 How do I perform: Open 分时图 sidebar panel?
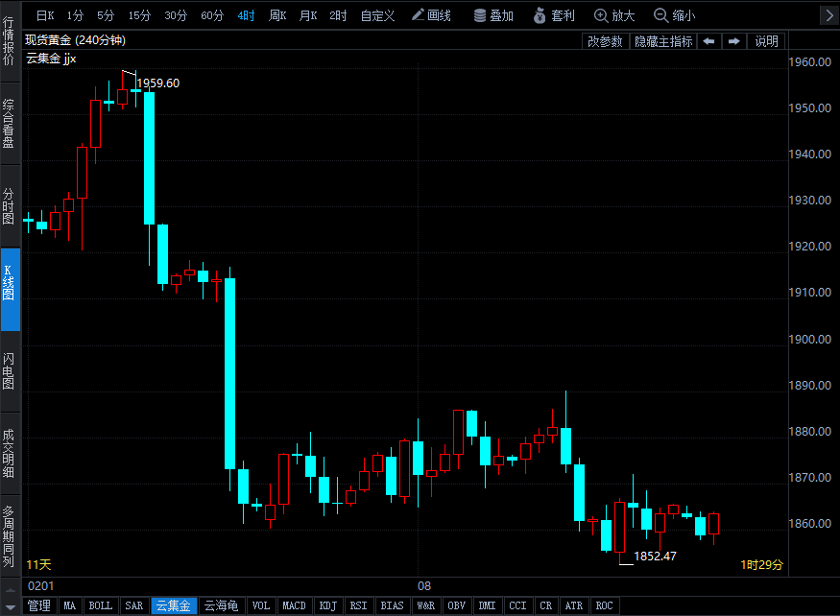coord(10,206)
